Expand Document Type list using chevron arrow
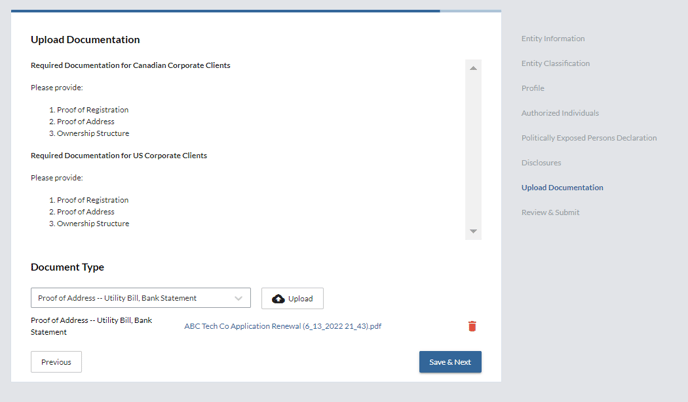 [239, 298]
